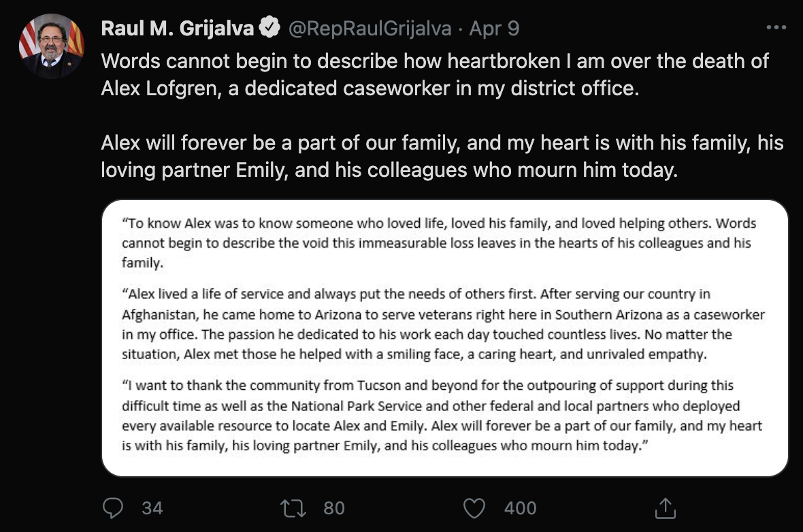Open the share tweet icon
803x532 pixels.
(x=663, y=508)
